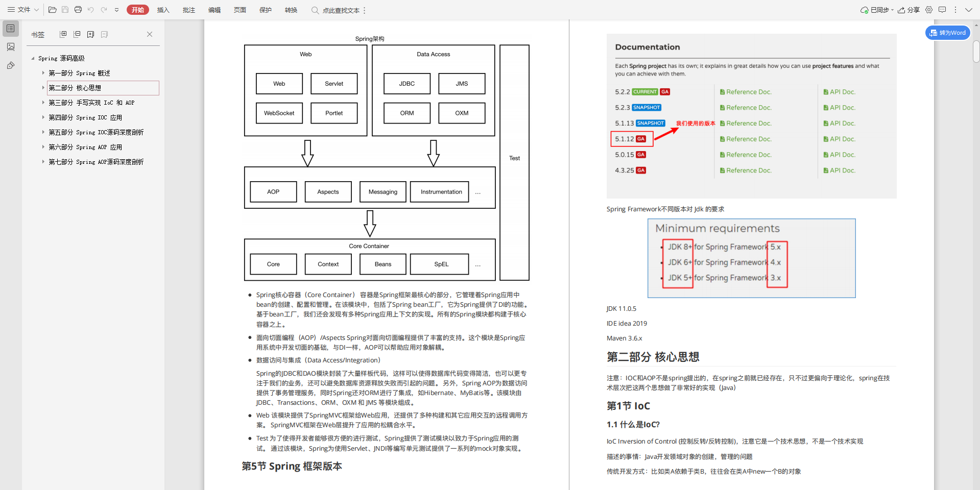Jump to bookmark 第六部分 Spring AOP 应用
This screenshot has width=980, height=490.
pyautogui.click(x=85, y=147)
